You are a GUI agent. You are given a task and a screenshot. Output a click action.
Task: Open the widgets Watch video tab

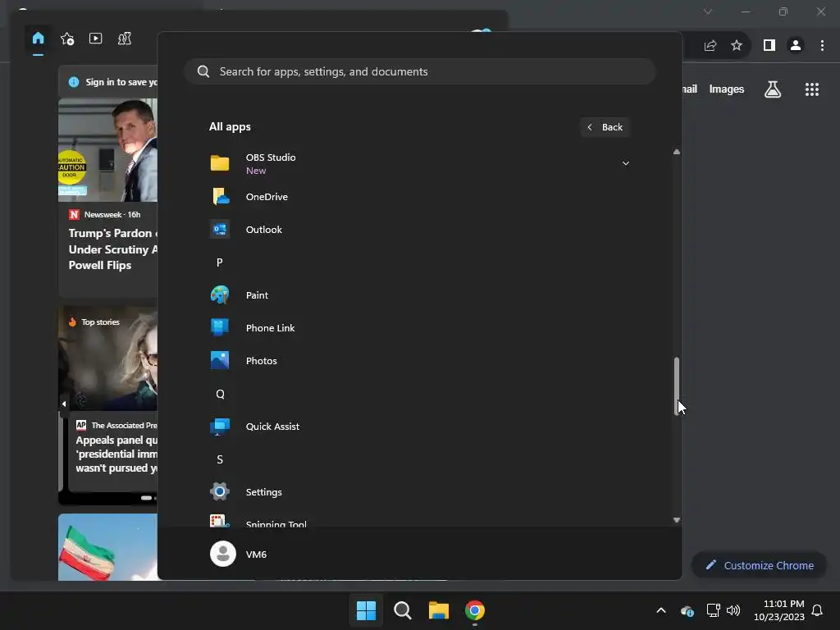click(x=95, y=39)
